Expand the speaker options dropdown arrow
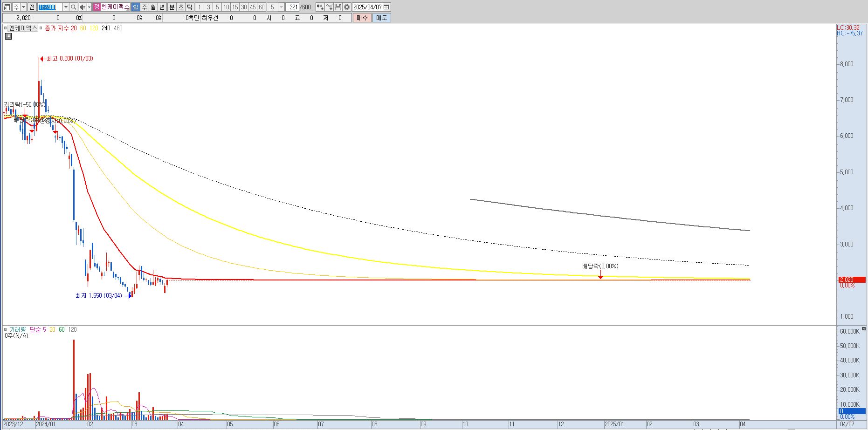This screenshot has width=868, height=430. pyautogui.click(x=89, y=7)
